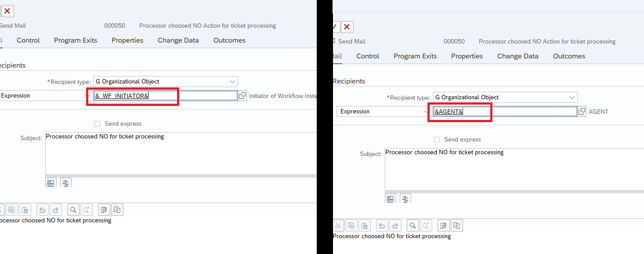Click the red close X button
Viewport: 644px width, 254px height.
7,11
